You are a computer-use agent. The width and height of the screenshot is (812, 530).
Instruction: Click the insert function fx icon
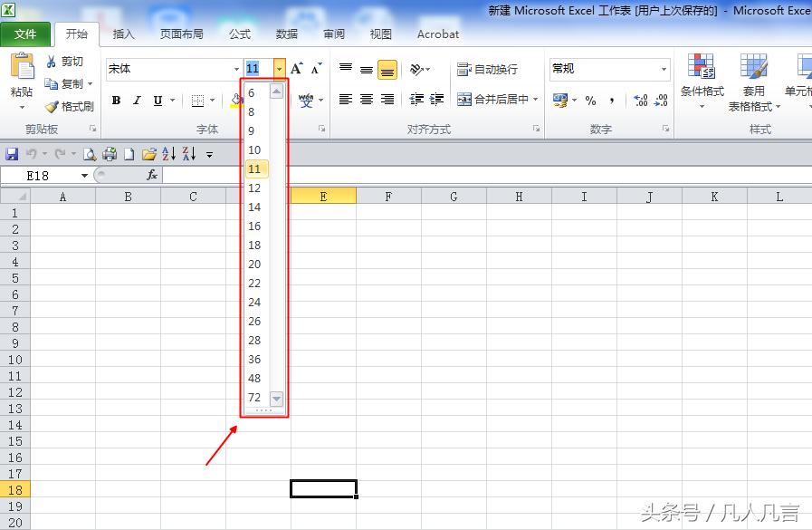pos(152,175)
